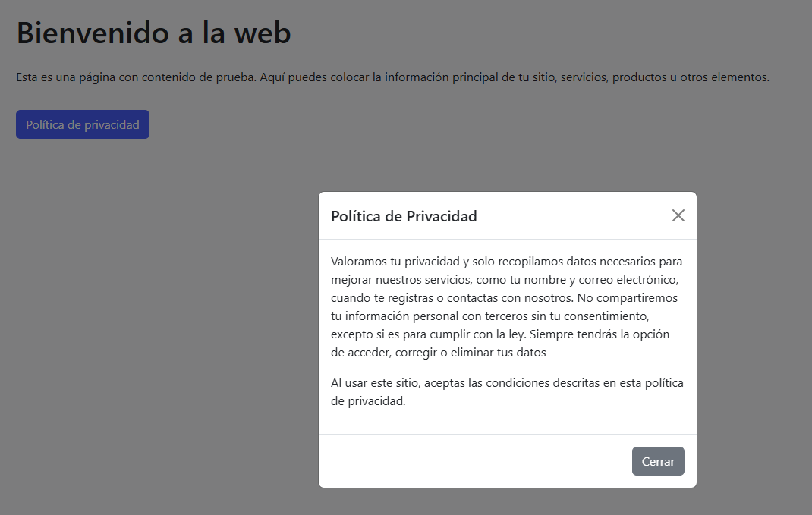Viewport: 812px width, 515px height.
Task: Click the phrase 'Siempre tendrás la opción'
Action: 600,334
